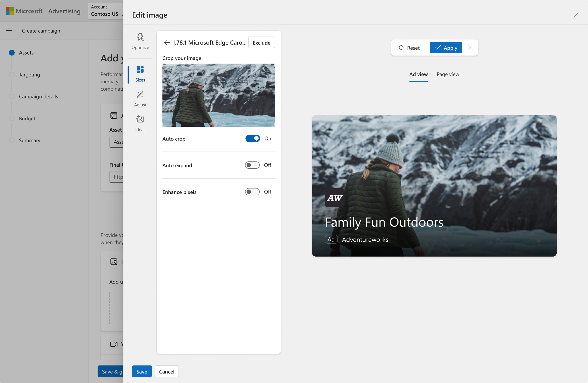Go back from Create campaign
The width and height of the screenshot is (588, 383).
(9, 31)
